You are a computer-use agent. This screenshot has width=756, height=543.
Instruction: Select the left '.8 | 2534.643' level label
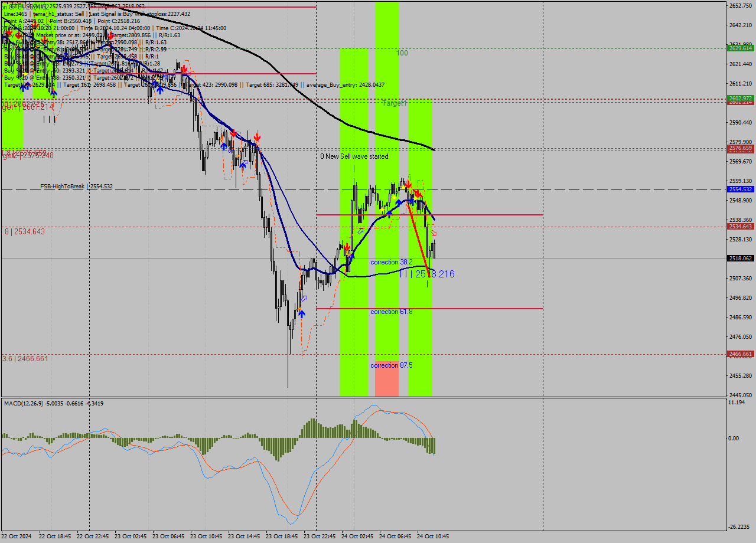(x=24, y=231)
